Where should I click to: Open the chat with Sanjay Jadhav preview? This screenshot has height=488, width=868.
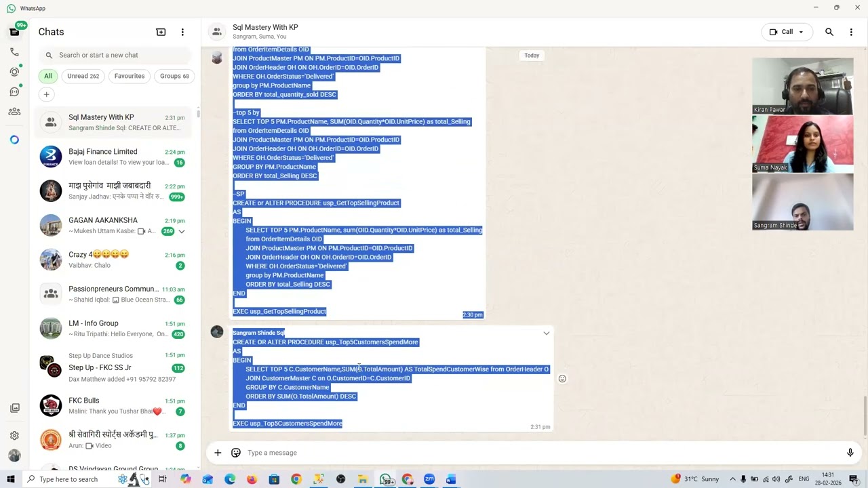pyautogui.click(x=113, y=191)
